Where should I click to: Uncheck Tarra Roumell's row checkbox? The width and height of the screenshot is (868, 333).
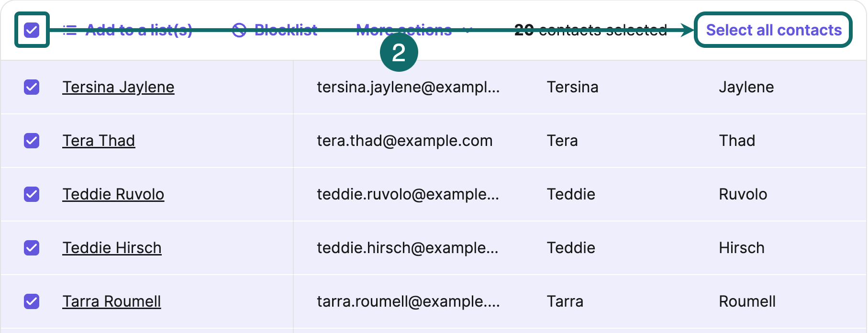point(32,301)
